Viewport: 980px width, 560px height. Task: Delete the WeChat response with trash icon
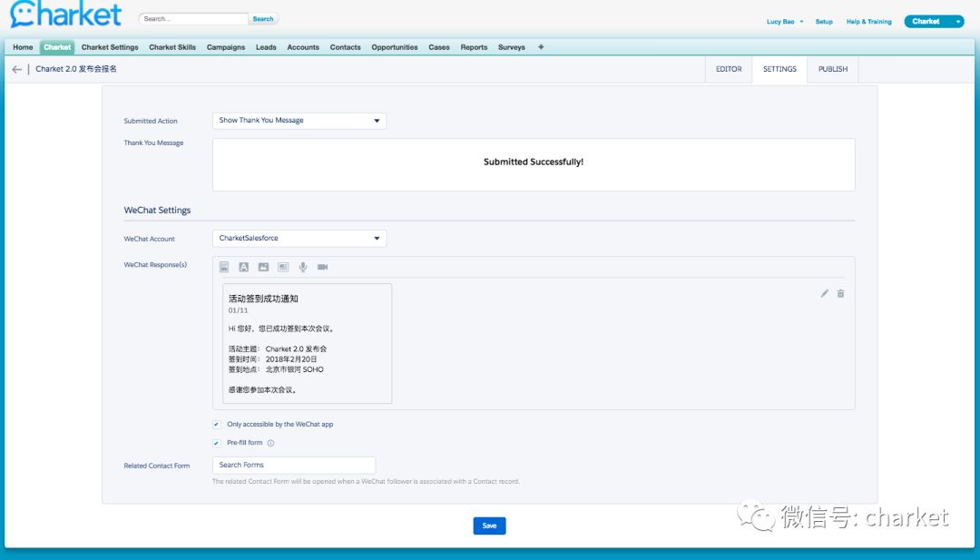pyautogui.click(x=840, y=293)
